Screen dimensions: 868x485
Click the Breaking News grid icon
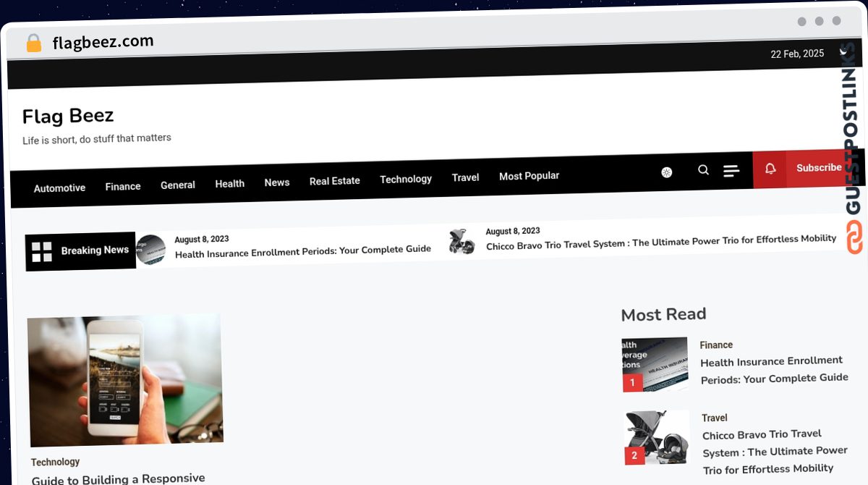click(x=42, y=252)
